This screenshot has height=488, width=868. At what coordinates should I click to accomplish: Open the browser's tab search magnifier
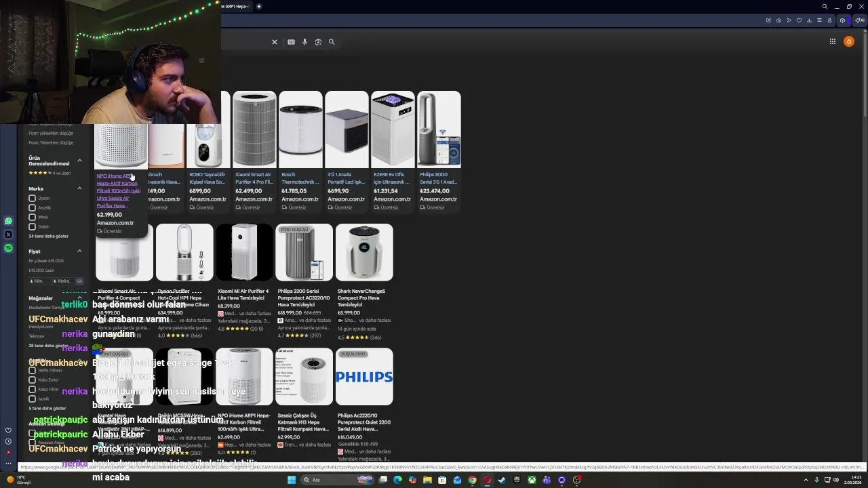coord(825,6)
